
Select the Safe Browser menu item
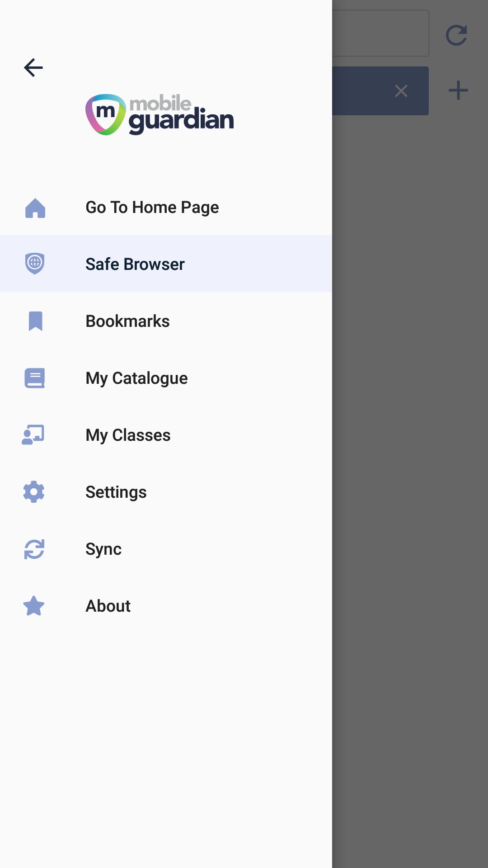(166, 264)
